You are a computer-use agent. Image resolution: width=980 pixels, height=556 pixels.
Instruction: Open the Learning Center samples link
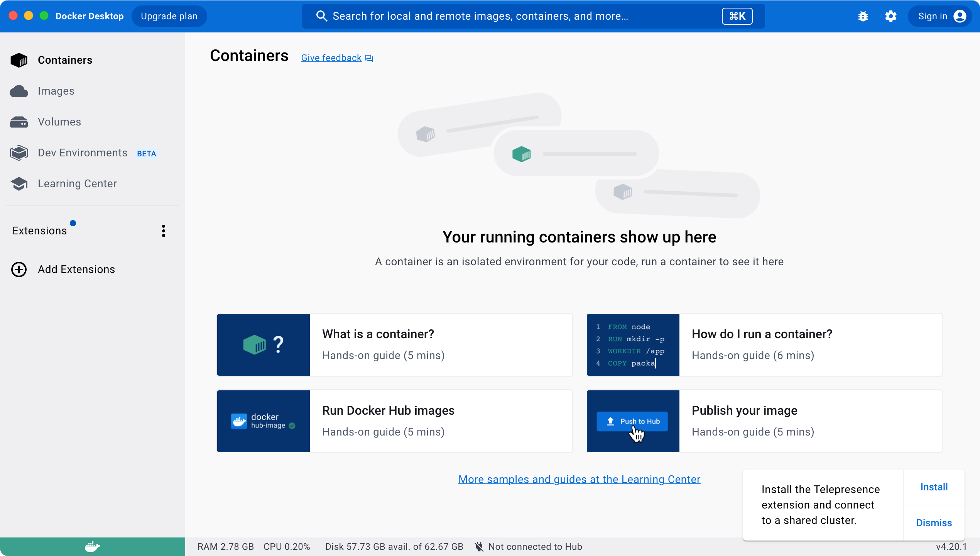click(579, 479)
